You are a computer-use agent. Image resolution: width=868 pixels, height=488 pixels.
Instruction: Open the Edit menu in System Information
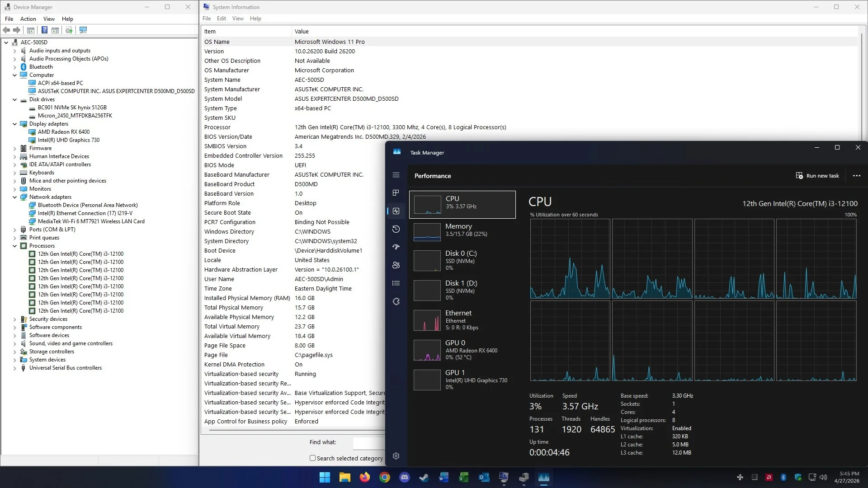coord(222,19)
